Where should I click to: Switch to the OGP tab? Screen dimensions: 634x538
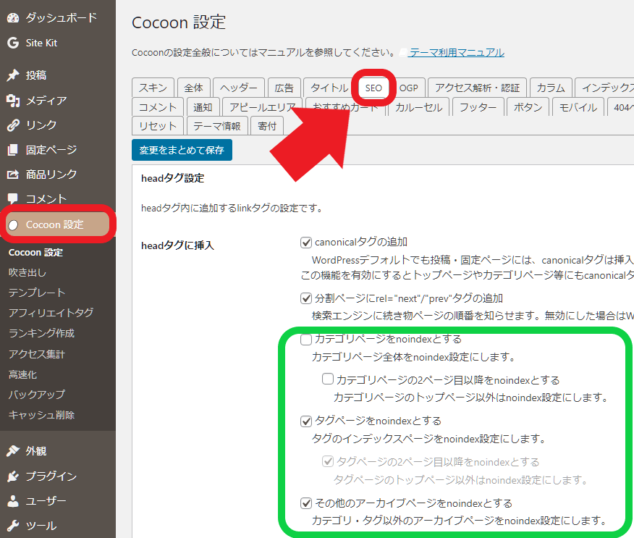pyautogui.click(x=409, y=88)
